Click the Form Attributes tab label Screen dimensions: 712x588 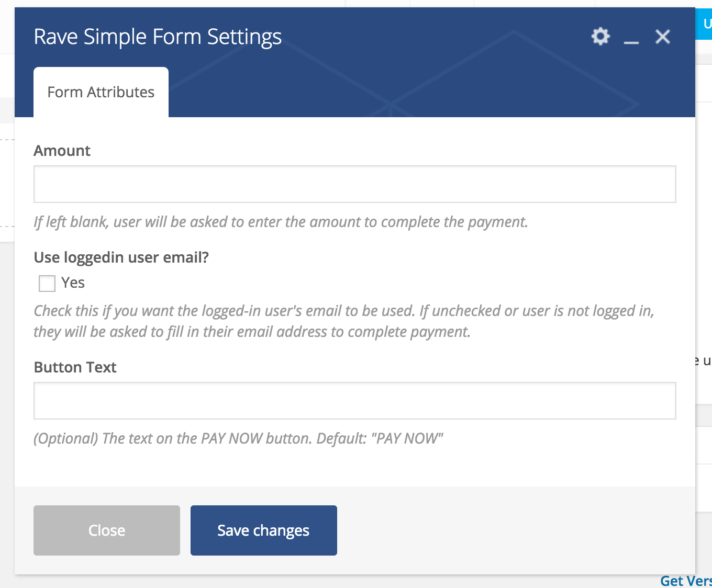click(101, 92)
